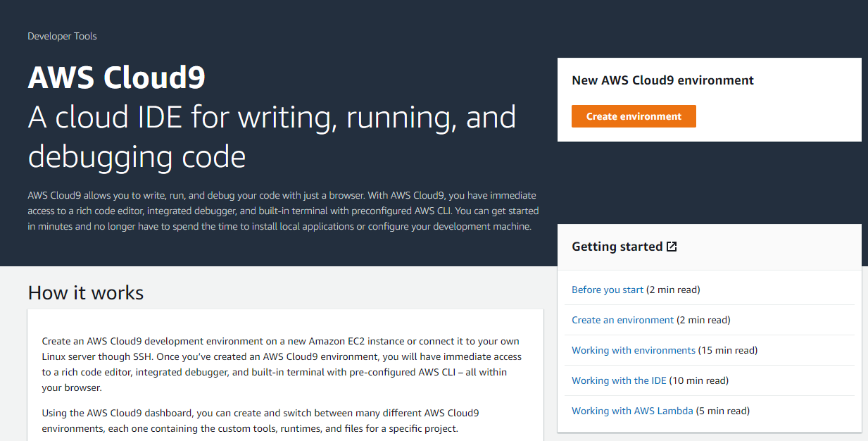Click the 5 min read label for the Lambda guide
Image resolution: width=868 pixels, height=441 pixels.
pos(720,411)
